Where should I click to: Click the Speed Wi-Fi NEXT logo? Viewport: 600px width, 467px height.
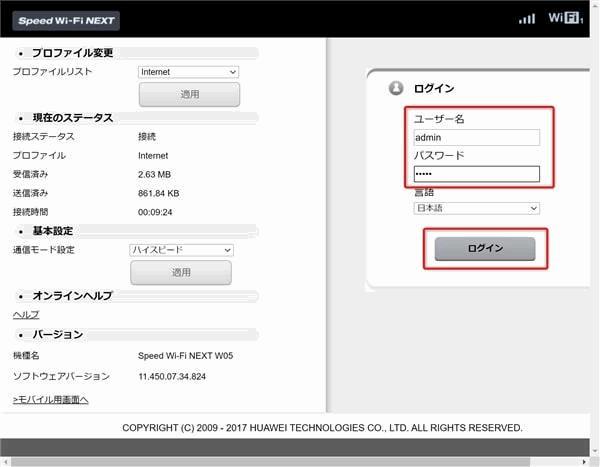pos(66,21)
